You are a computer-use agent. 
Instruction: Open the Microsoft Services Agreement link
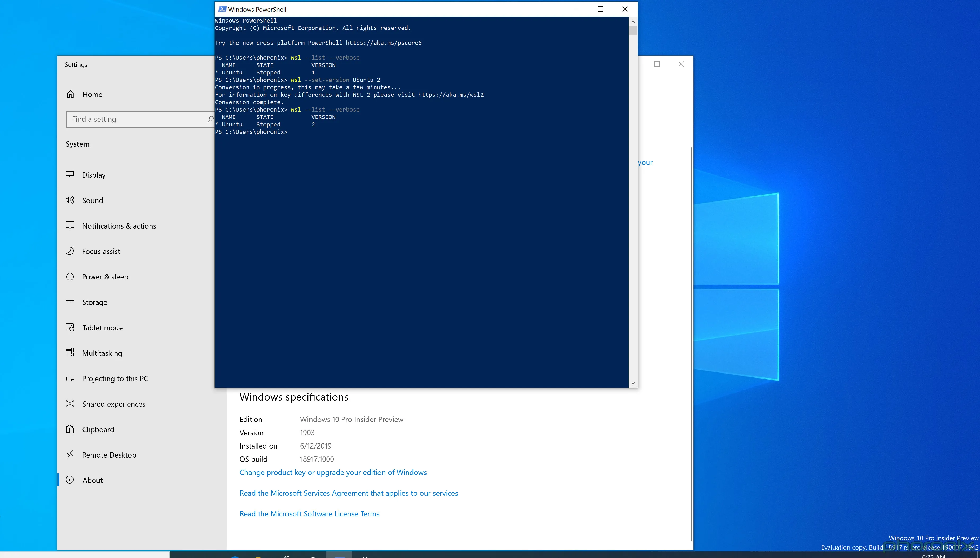tap(348, 493)
